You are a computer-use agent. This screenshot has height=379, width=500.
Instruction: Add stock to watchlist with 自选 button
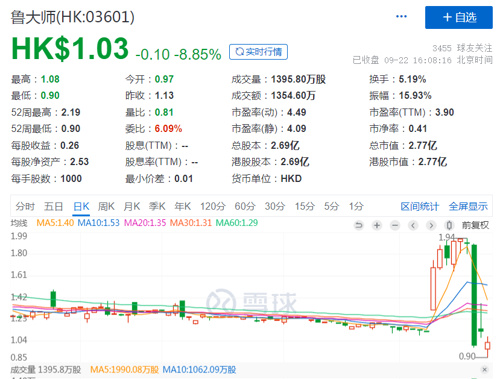click(459, 17)
